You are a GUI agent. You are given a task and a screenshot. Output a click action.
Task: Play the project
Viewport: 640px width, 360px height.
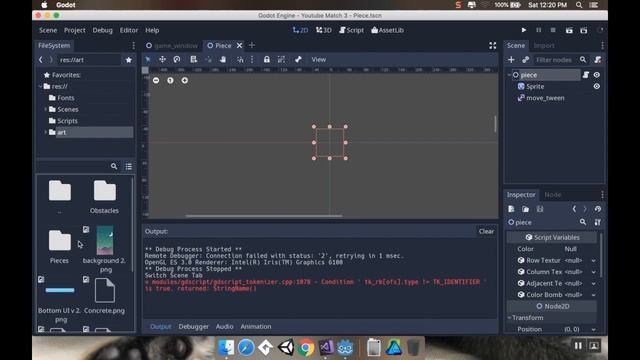pyautogui.click(x=524, y=30)
